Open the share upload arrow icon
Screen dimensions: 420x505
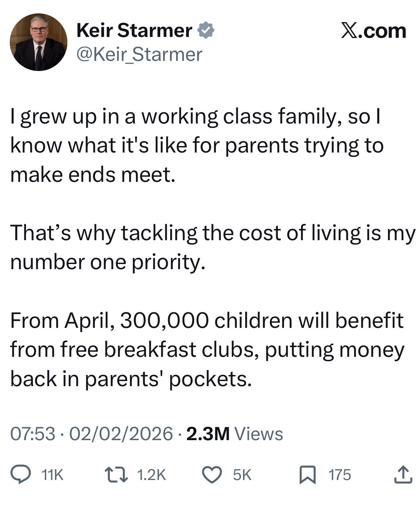coord(403,475)
